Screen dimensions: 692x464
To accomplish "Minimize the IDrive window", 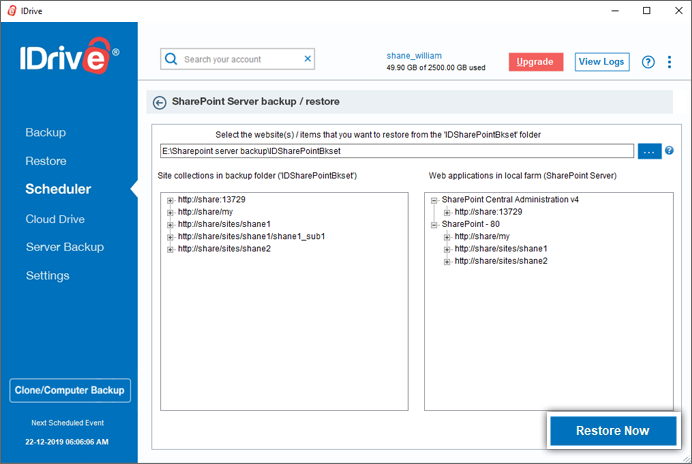I will pos(615,11).
